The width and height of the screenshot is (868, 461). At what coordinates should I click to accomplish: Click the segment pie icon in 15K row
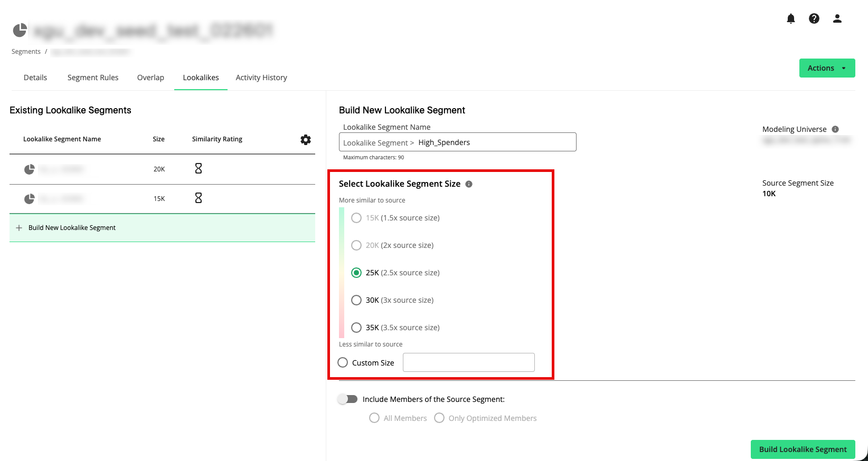point(30,199)
